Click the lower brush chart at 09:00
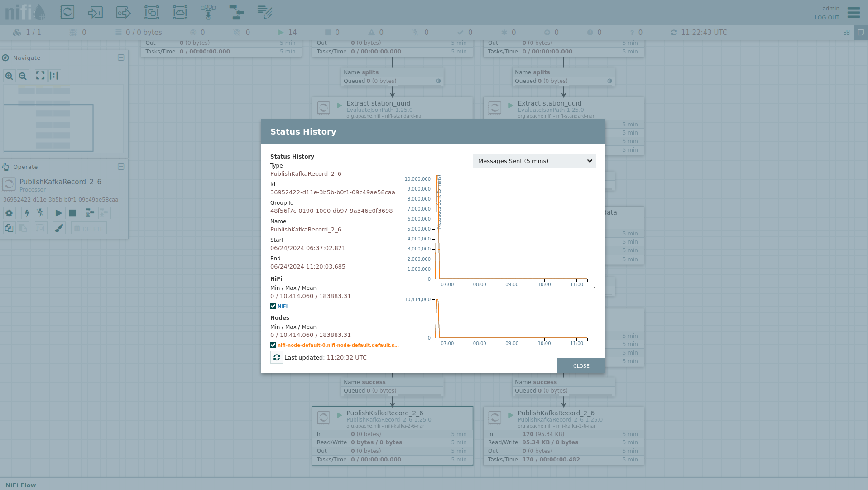Image resolution: width=868 pixels, height=490 pixels. pos(512,322)
